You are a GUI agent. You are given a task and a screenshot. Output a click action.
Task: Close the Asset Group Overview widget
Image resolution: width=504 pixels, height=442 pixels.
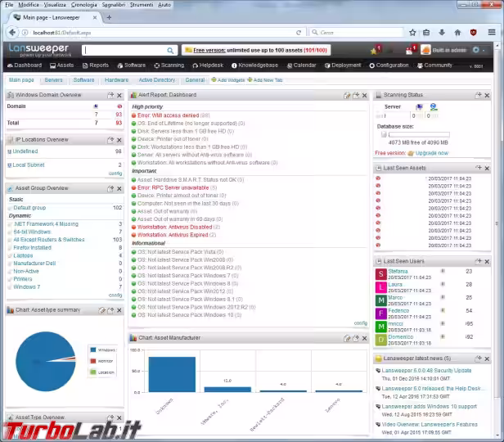click(119, 189)
